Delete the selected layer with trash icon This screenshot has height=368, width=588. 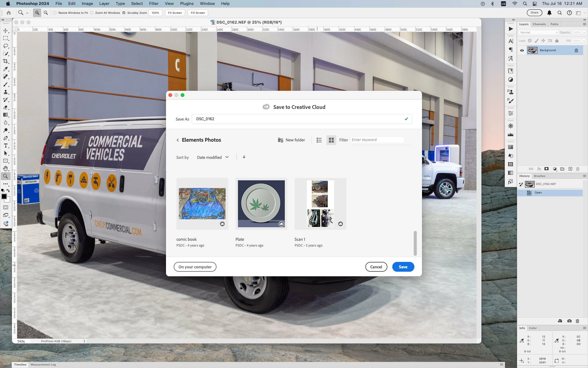click(x=578, y=169)
